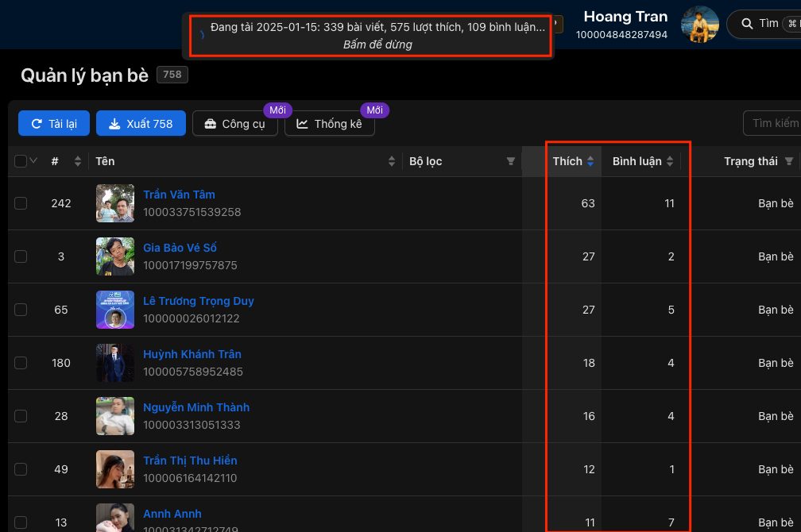Click the sort arrows in the # column
Image resolution: width=801 pixels, height=532 pixels.
click(x=78, y=161)
